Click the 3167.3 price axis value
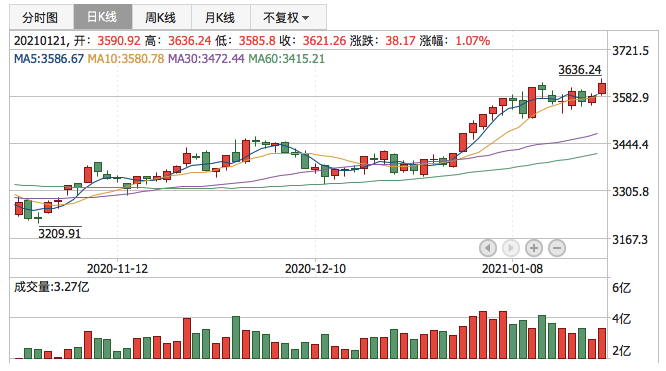Screen dimensions: 666x371 pyautogui.click(x=630, y=240)
